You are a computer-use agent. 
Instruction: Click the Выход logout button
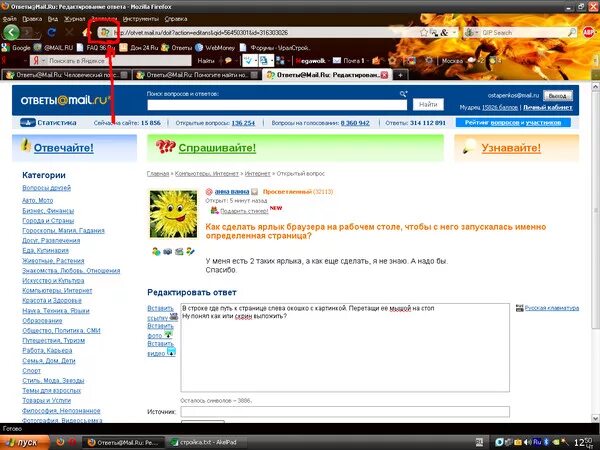pos(558,96)
